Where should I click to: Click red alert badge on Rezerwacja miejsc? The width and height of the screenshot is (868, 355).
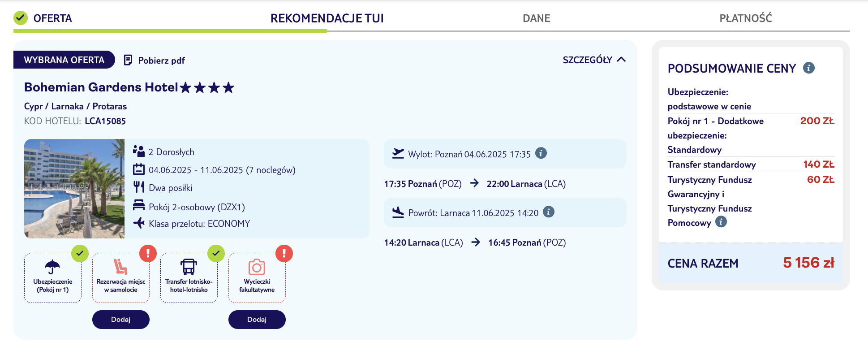click(148, 253)
